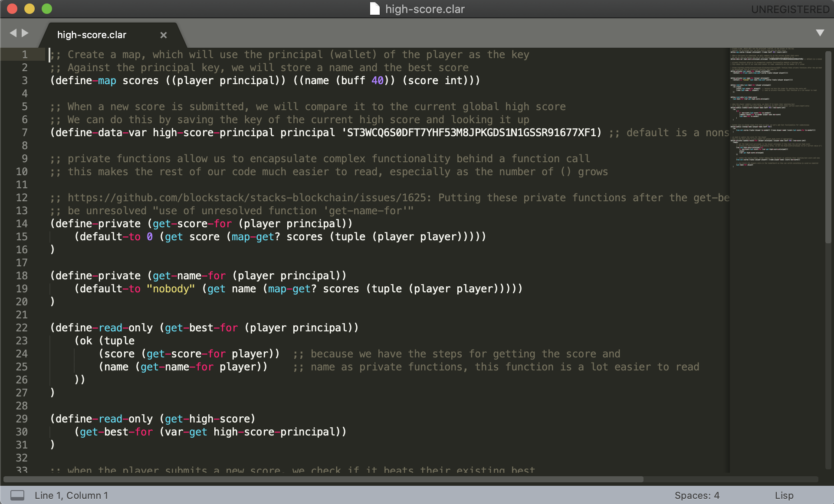Click 'get-score-for' in line 14
This screenshot has width=834, height=504.
(x=192, y=224)
